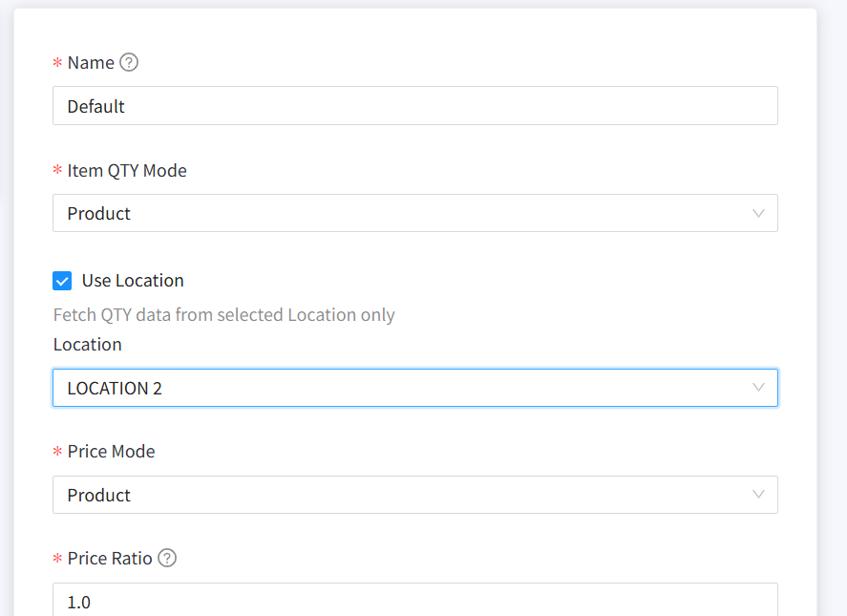Image resolution: width=847 pixels, height=616 pixels.
Task: Click the red asterisk beside Name
Action: [57, 64]
